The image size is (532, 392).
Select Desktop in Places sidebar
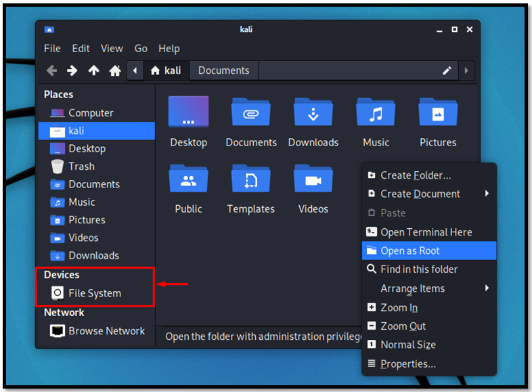coord(97,149)
